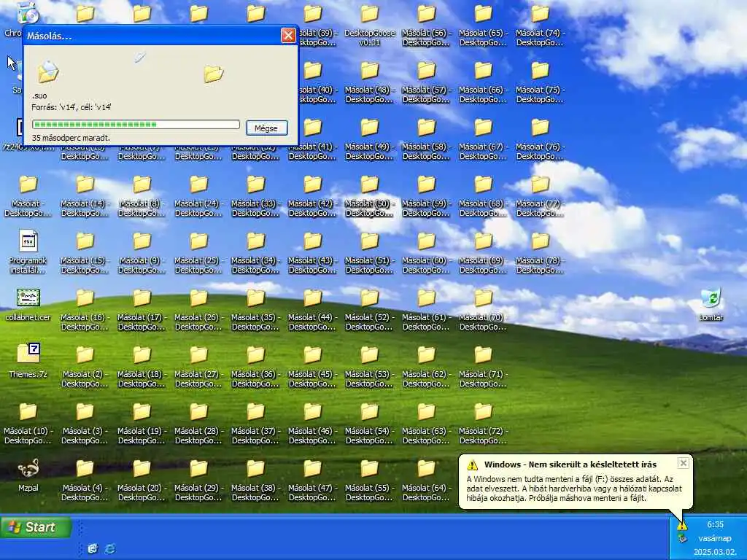747x560 pixels.
Task: Select the Másolat (43) folder
Action: 312,252
